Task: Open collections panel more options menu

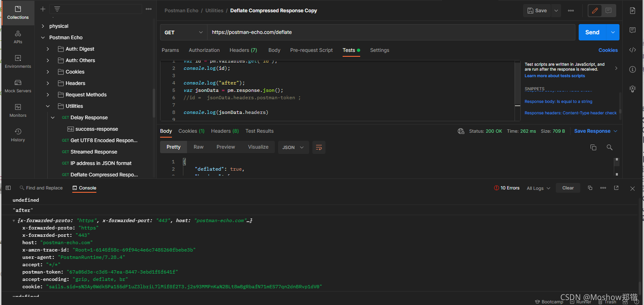Action: 149,9
